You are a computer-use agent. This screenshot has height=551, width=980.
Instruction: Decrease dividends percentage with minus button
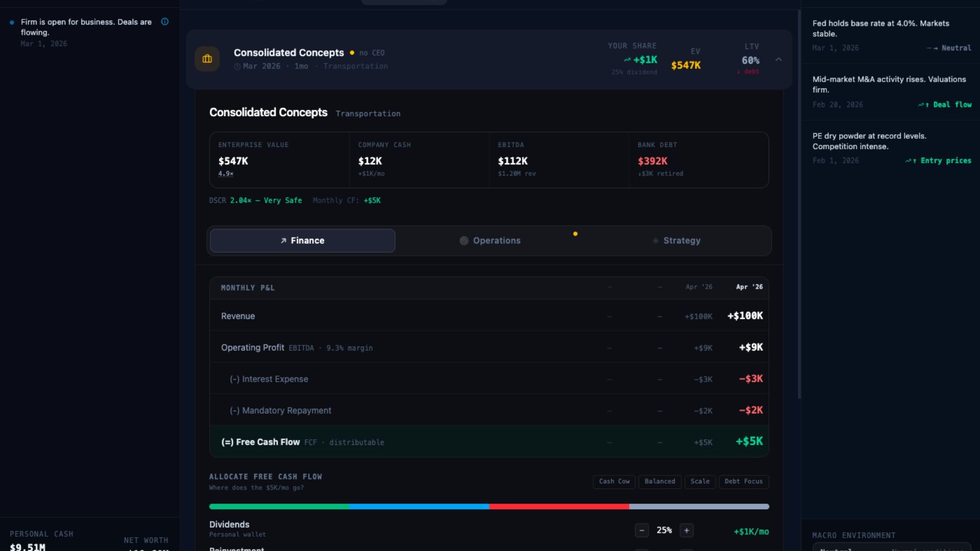point(642,531)
